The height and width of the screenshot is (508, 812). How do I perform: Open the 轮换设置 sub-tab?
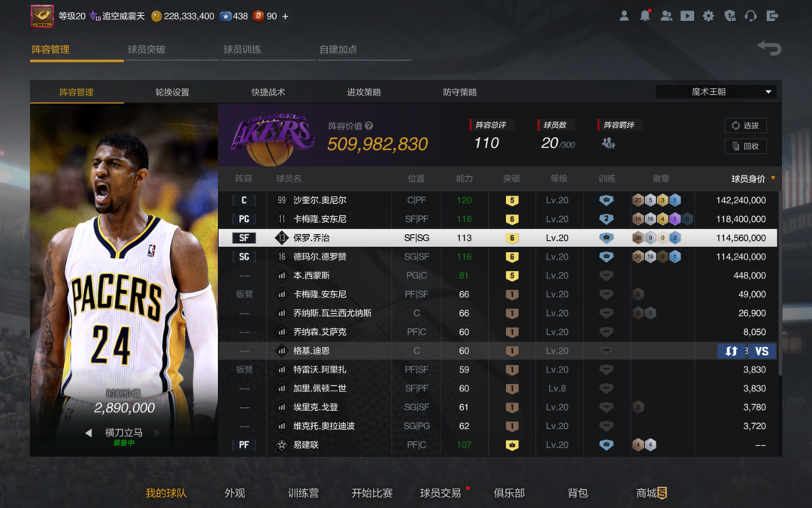[x=172, y=92]
